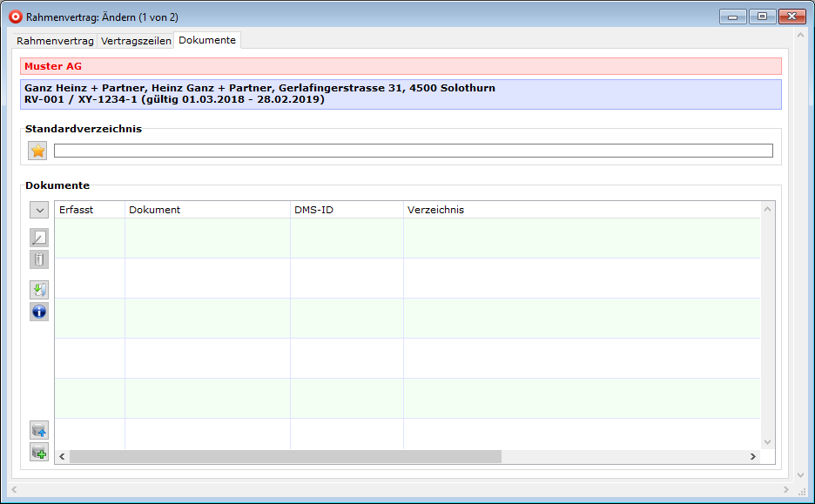The width and height of the screenshot is (815, 504).
Task: Click the pencil edit icon in Dokumente
Action: [39, 238]
